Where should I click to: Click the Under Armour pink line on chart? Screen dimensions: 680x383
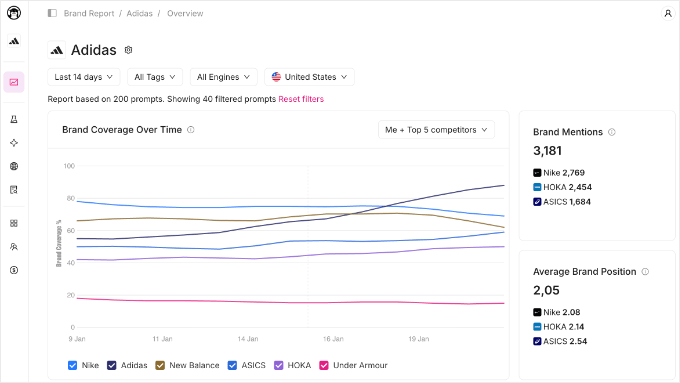pyautogui.click(x=291, y=302)
